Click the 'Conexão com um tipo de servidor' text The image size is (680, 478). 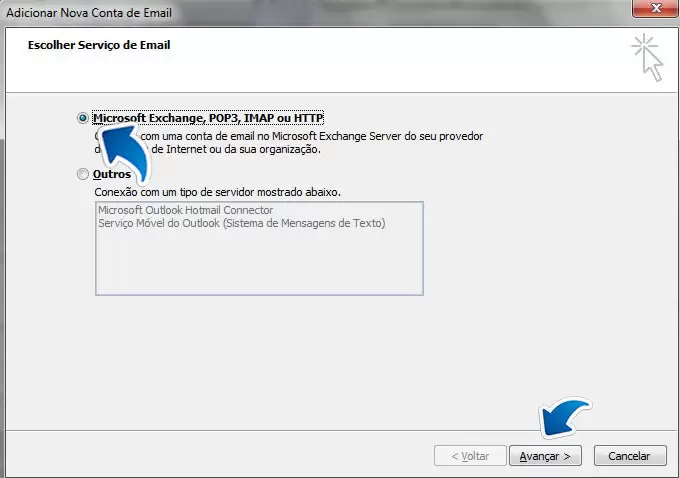tap(217, 192)
